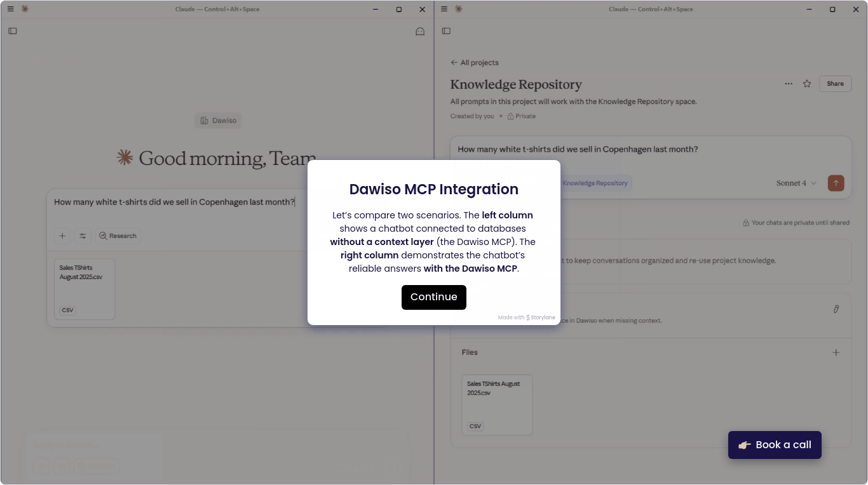Open the tools sliders icon next to plus

[x=83, y=236]
